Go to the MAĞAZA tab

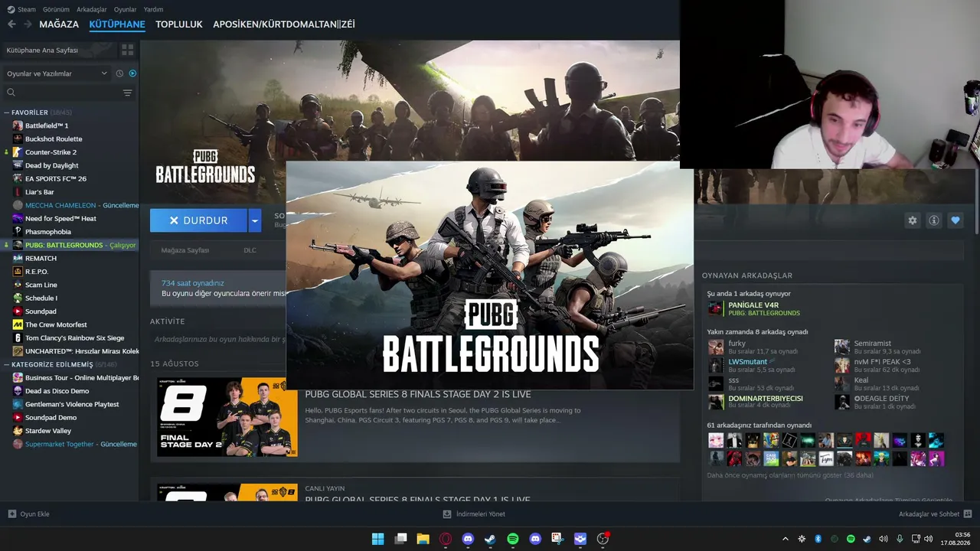point(59,24)
